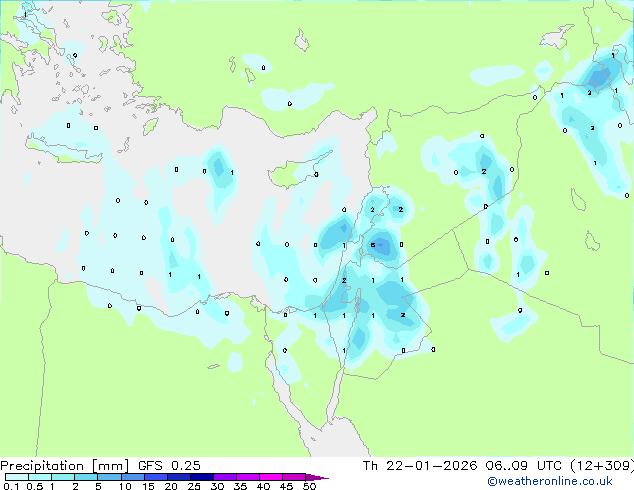The height and width of the screenshot is (490, 634).
Task: Click the '10' legend scale label
Action: [125, 486]
